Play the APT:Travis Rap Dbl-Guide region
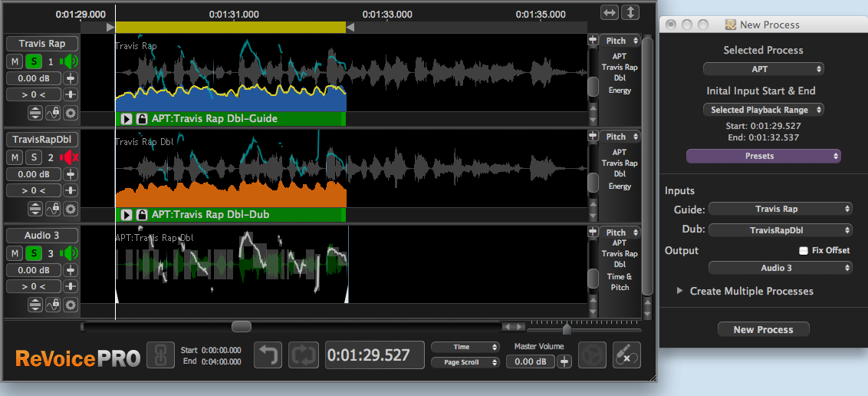Viewport: 868px width, 396px height. click(127, 119)
